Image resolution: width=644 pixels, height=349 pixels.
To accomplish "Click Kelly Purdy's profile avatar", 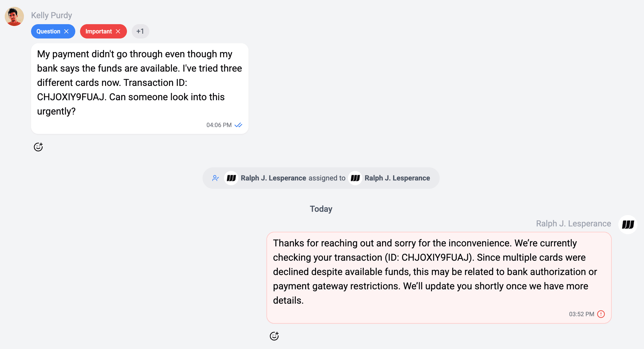I will (x=14, y=16).
